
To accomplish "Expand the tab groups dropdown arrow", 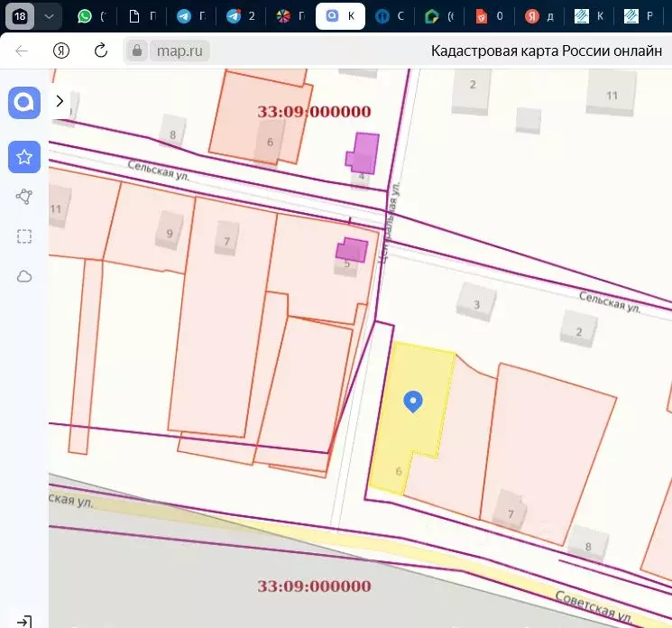I will (x=49, y=16).
